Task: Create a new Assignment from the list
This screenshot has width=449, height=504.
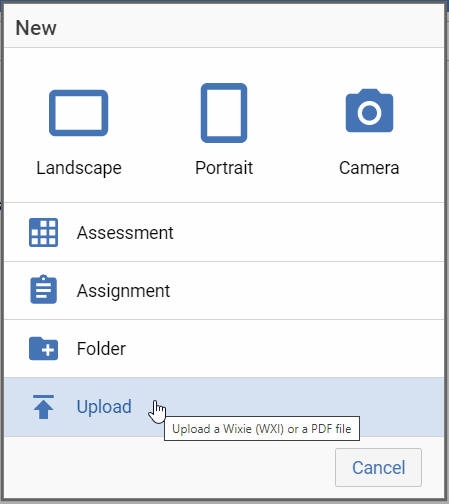Action: coord(224,291)
